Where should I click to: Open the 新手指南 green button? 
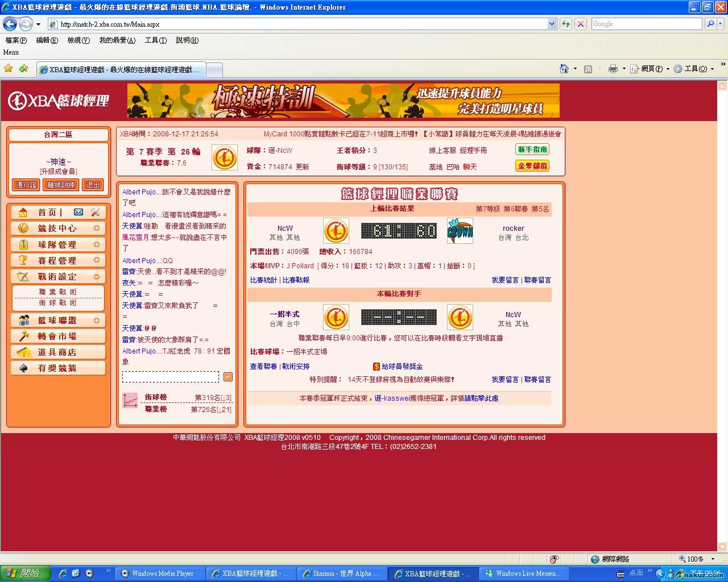click(x=532, y=149)
